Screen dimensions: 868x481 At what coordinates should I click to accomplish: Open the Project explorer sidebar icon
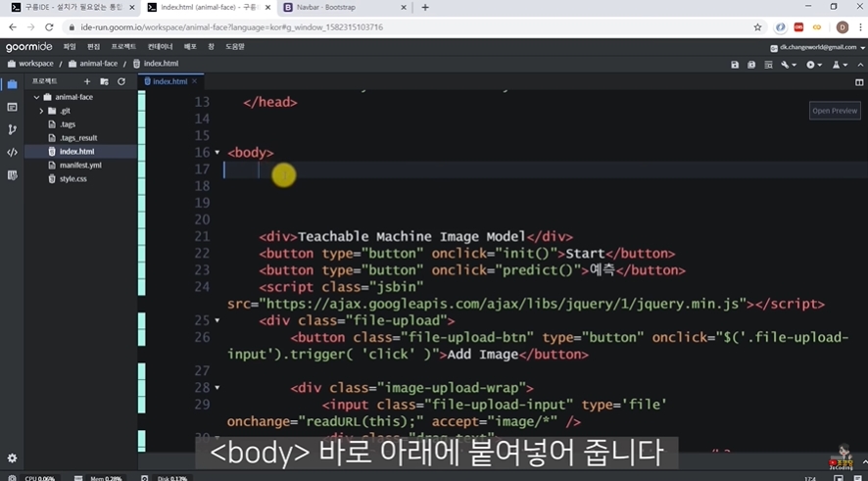(x=12, y=84)
